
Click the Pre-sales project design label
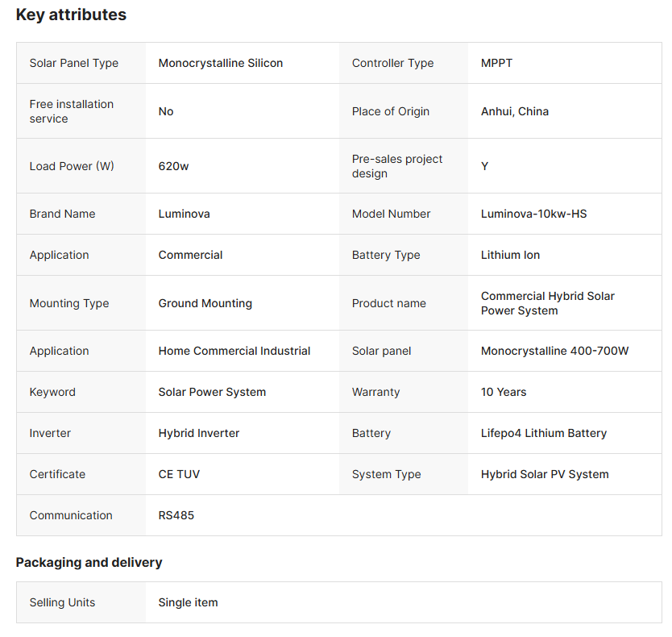(397, 166)
